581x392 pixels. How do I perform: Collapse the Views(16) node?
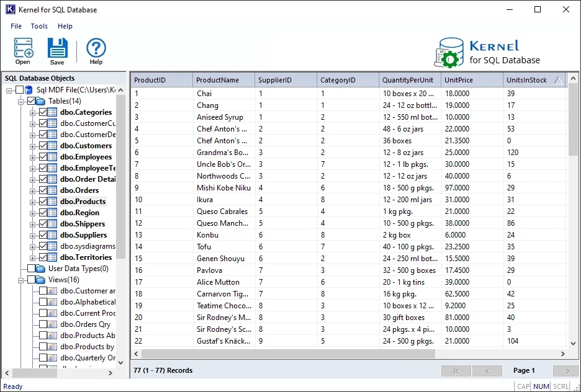coord(21,280)
